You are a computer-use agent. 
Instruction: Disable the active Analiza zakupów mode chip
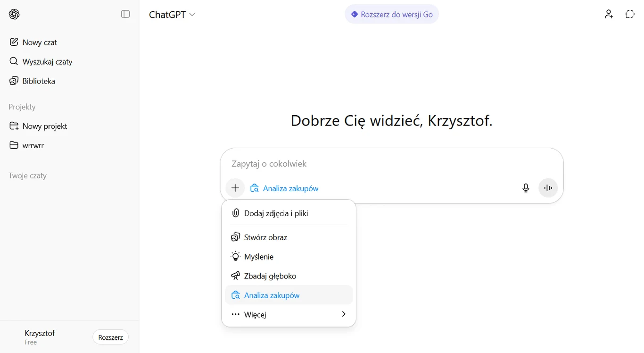tap(284, 188)
